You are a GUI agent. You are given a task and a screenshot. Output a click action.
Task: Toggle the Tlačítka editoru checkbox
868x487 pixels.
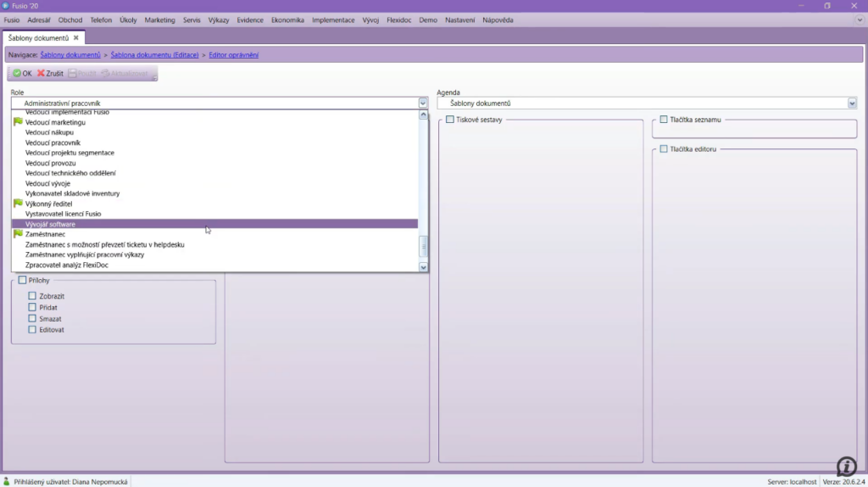(664, 149)
